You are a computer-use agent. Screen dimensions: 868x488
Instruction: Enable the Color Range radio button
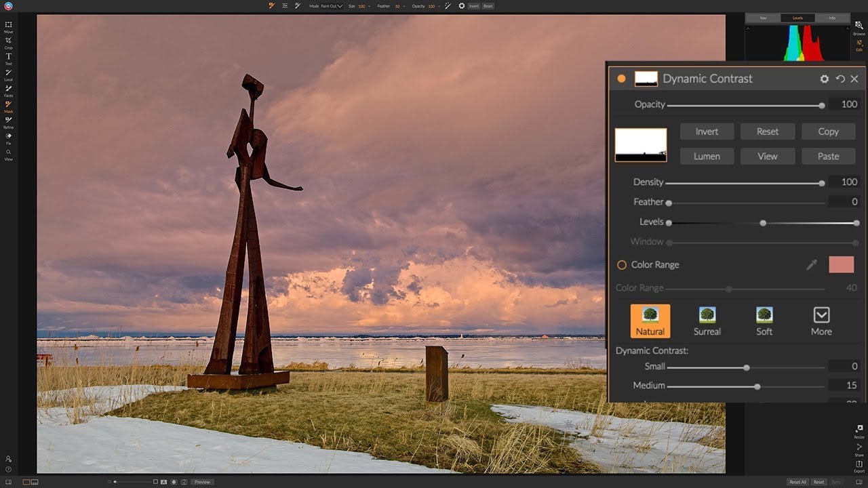(x=621, y=265)
